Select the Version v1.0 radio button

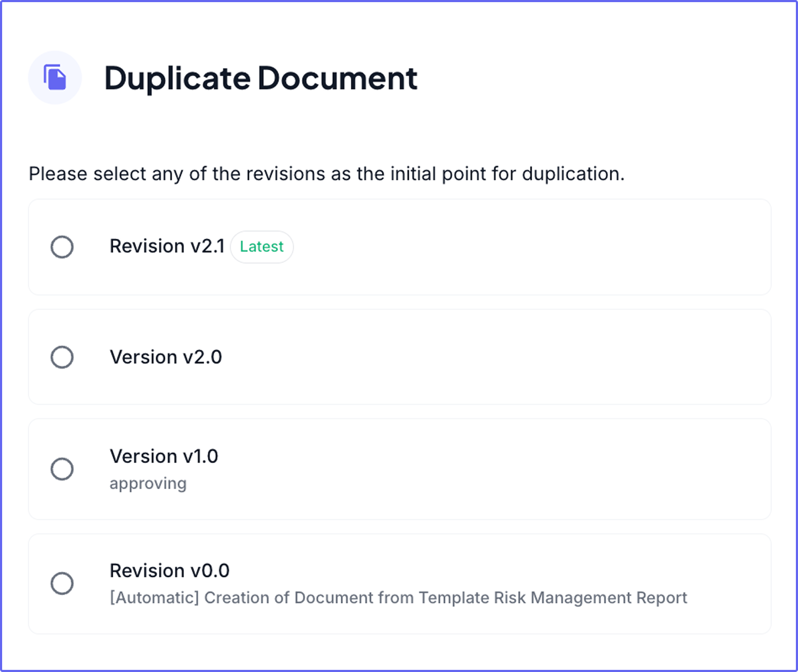[62, 469]
